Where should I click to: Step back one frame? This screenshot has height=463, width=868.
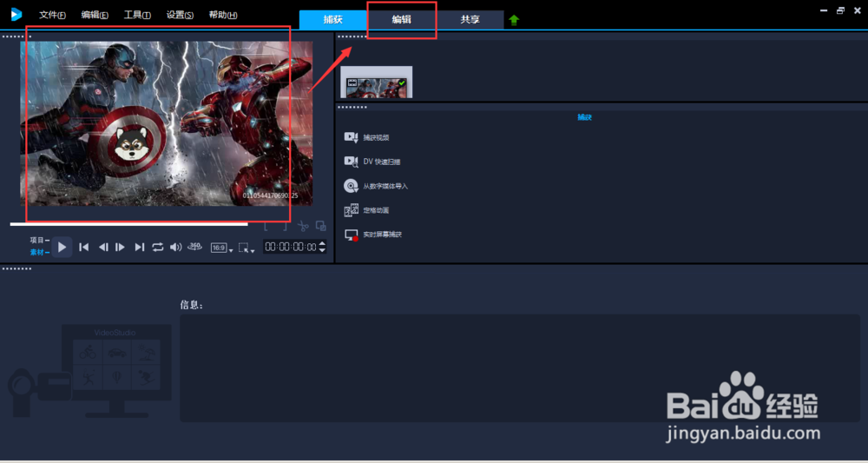pyautogui.click(x=103, y=247)
